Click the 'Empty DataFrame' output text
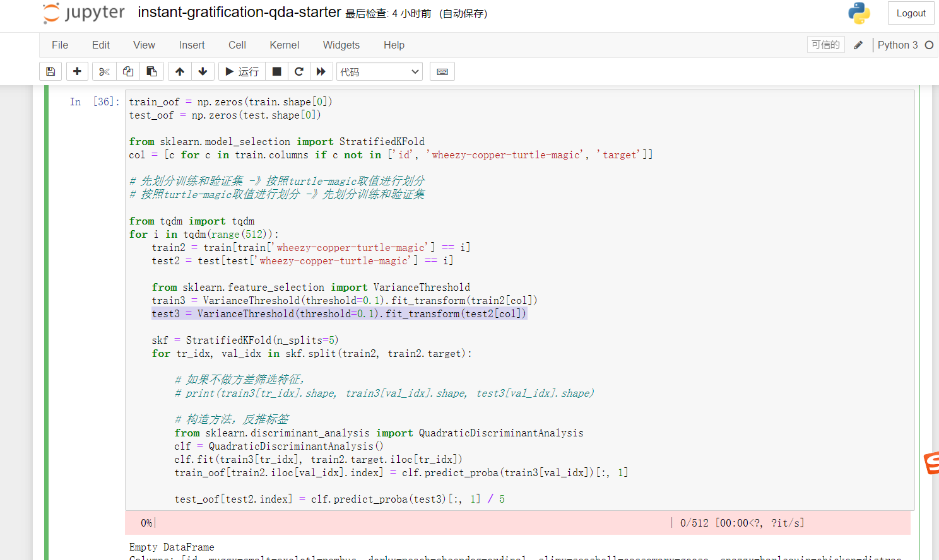 tap(172, 547)
